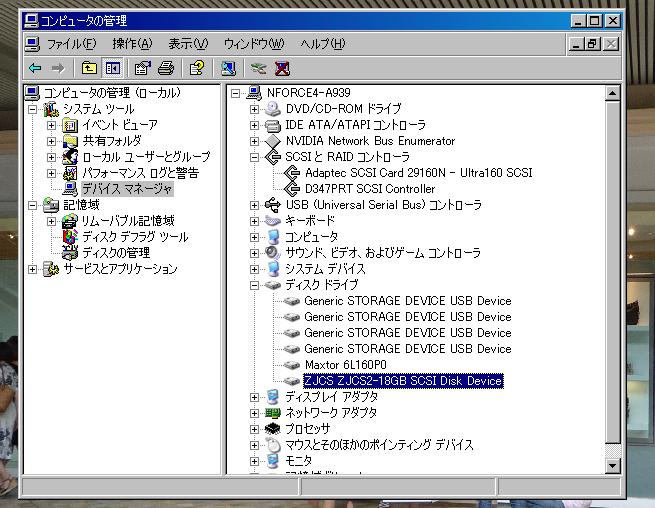This screenshot has width=655, height=508.
Task: Select デバイス マネージャ in left tree
Action: (127, 189)
